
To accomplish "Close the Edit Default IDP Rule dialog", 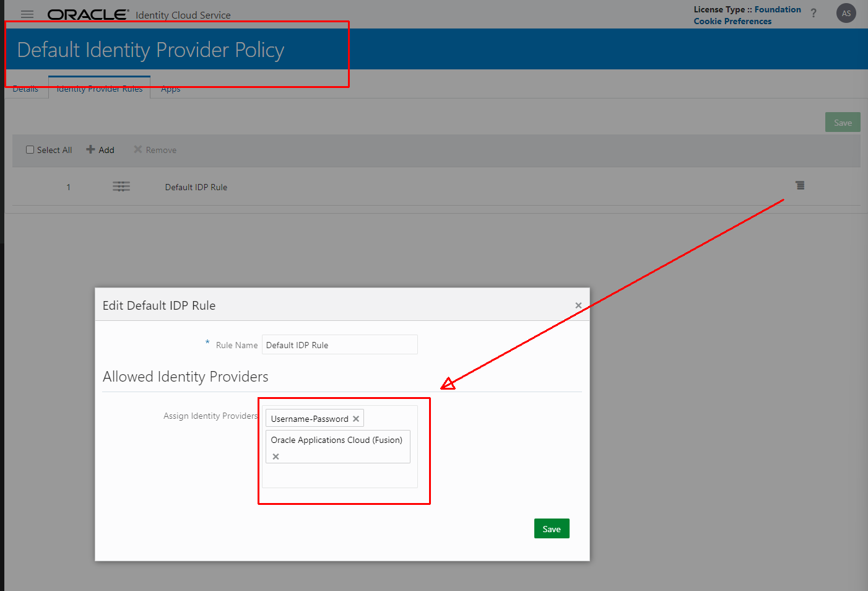I will [578, 305].
